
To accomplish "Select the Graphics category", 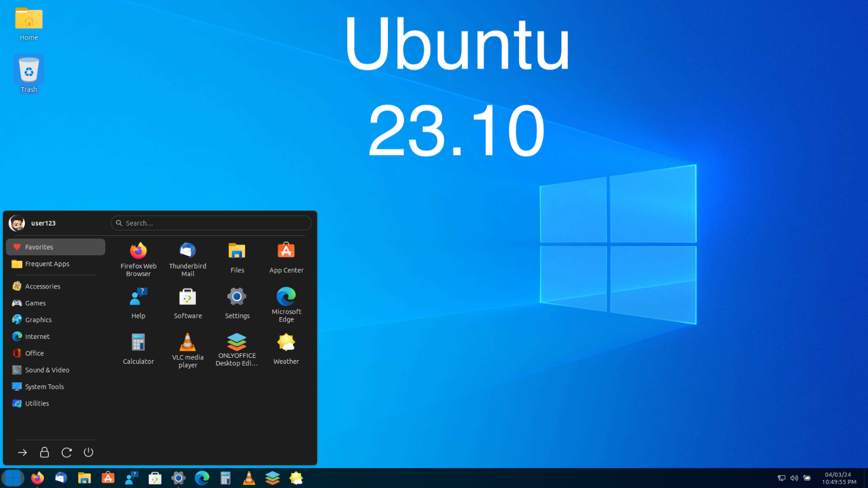I will coord(55,320).
